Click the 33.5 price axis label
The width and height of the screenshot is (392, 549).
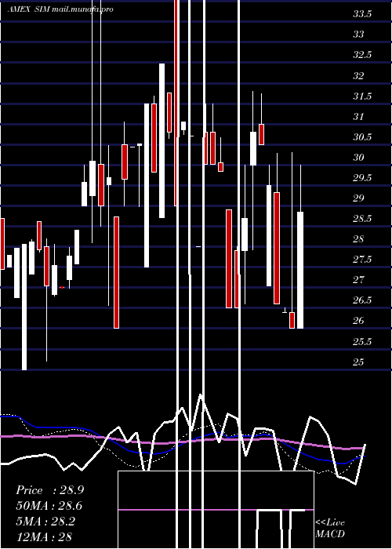click(x=362, y=14)
